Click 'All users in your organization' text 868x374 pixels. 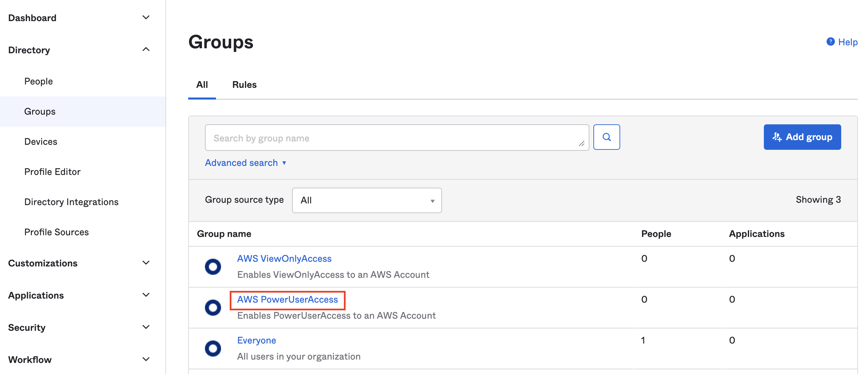tap(299, 356)
